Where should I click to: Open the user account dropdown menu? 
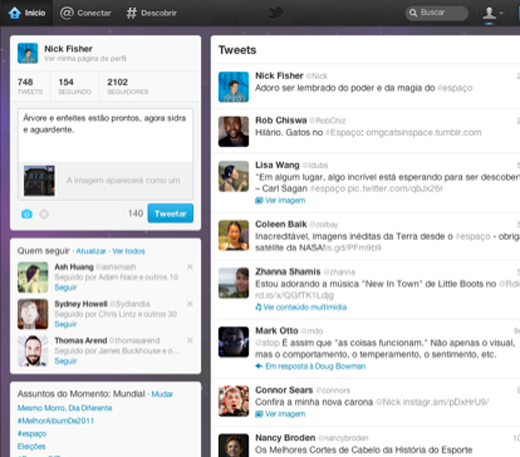pyautogui.click(x=493, y=13)
